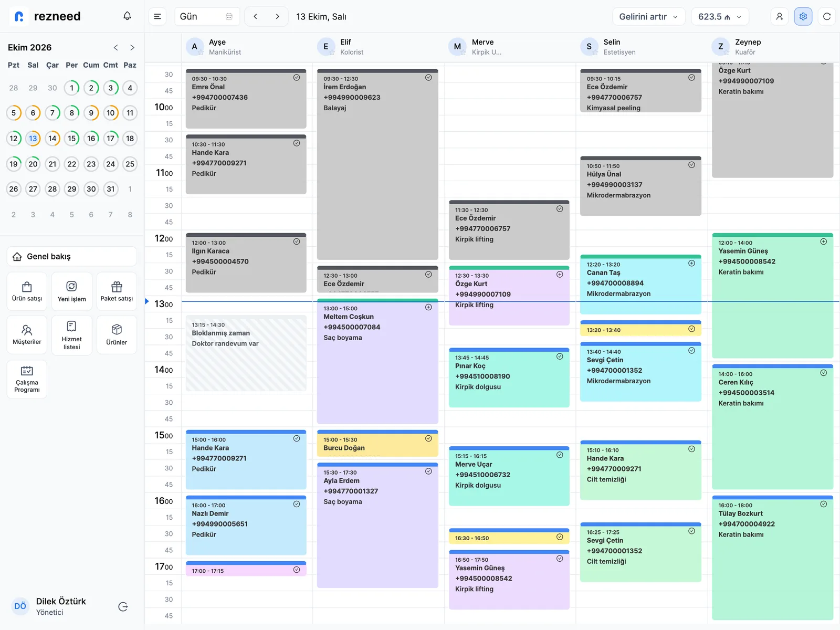Viewport: 840px width, 630px height.
Task: Select October 20 in mini calendar
Action: (33, 164)
